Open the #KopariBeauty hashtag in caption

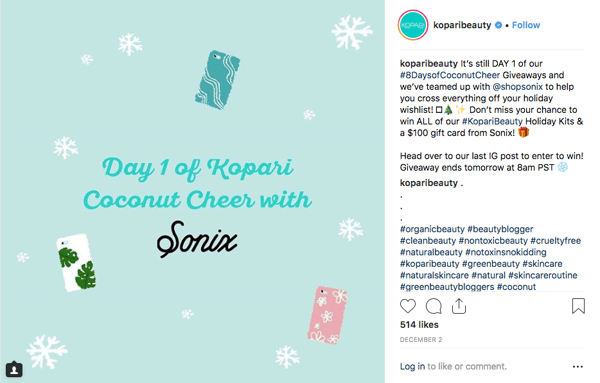(492, 121)
